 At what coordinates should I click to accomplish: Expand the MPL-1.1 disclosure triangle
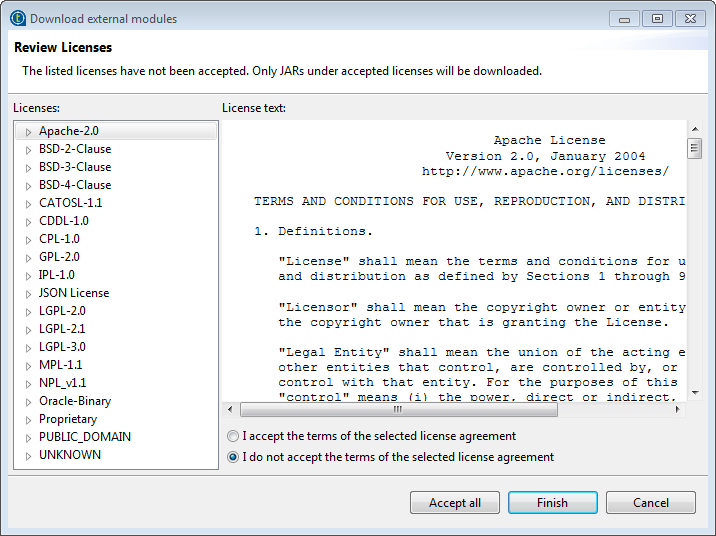tap(29, 366)
